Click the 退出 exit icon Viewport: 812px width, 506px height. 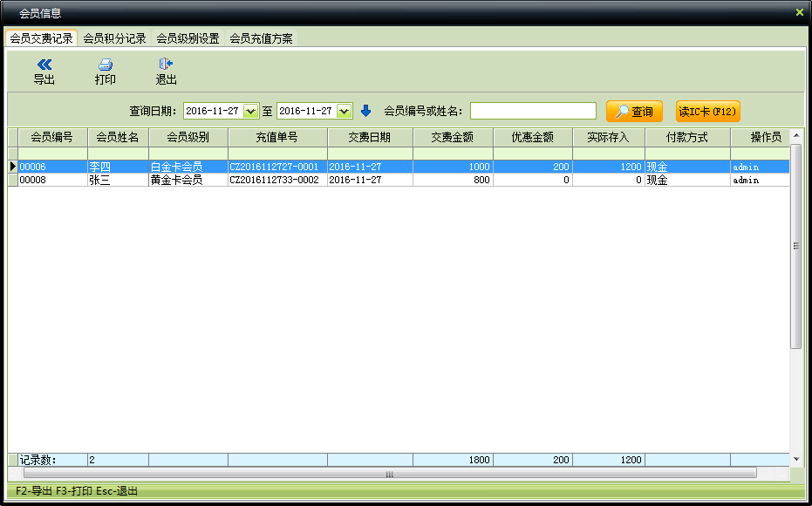[x=166, y=65]
